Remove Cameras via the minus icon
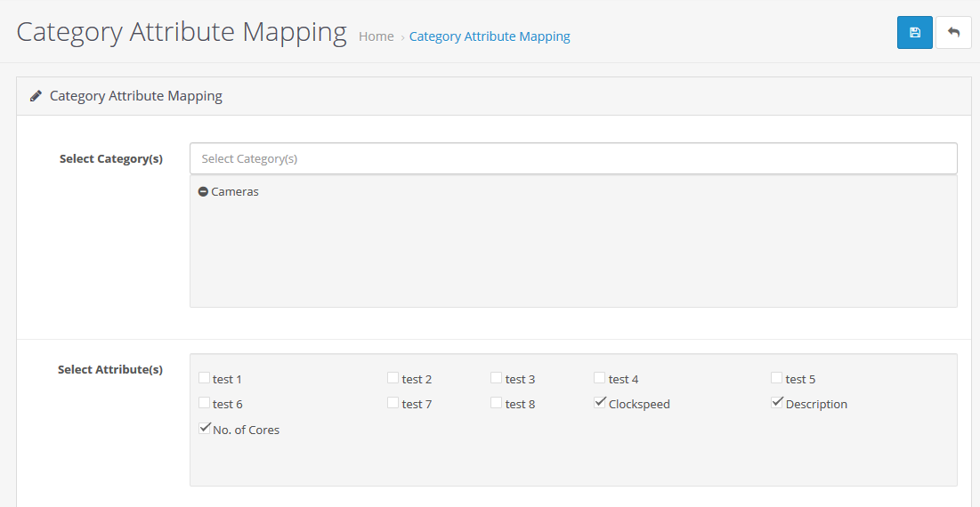Image resolution: width=980 pixels, height=507 pixels. click(x=203, y=192)
